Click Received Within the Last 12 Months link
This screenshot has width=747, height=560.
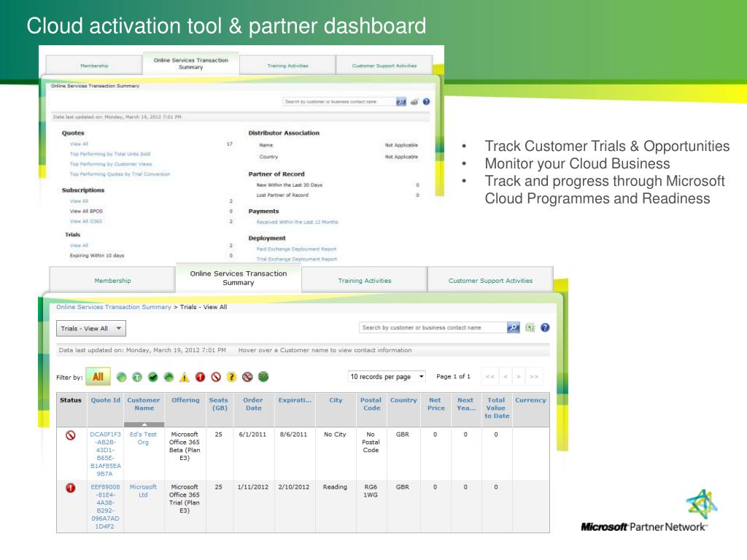(298, 222)
